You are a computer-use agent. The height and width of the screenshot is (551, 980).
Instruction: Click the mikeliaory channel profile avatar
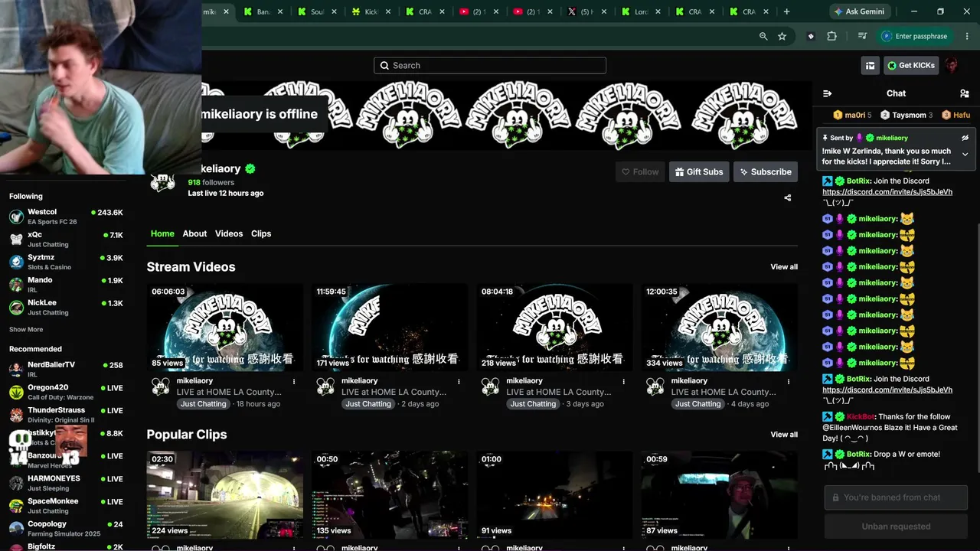click(x=162, y=181)
